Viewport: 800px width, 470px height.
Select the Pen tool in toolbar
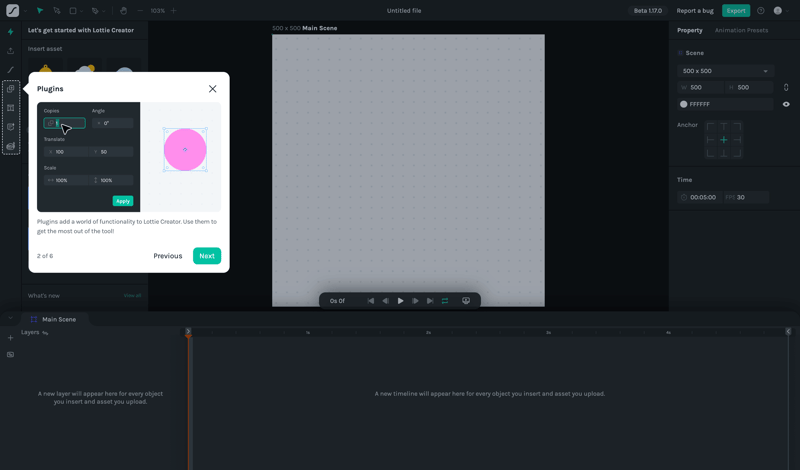[x=95, y=10]
